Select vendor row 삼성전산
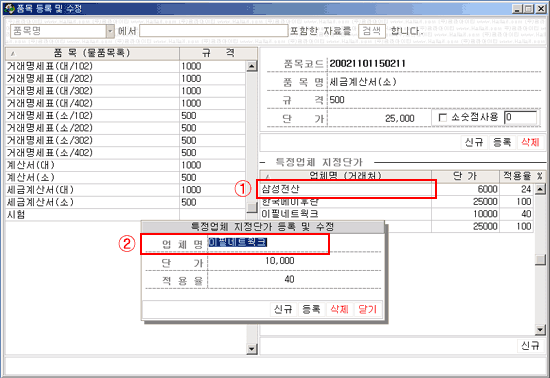 [x=346, y=189]
